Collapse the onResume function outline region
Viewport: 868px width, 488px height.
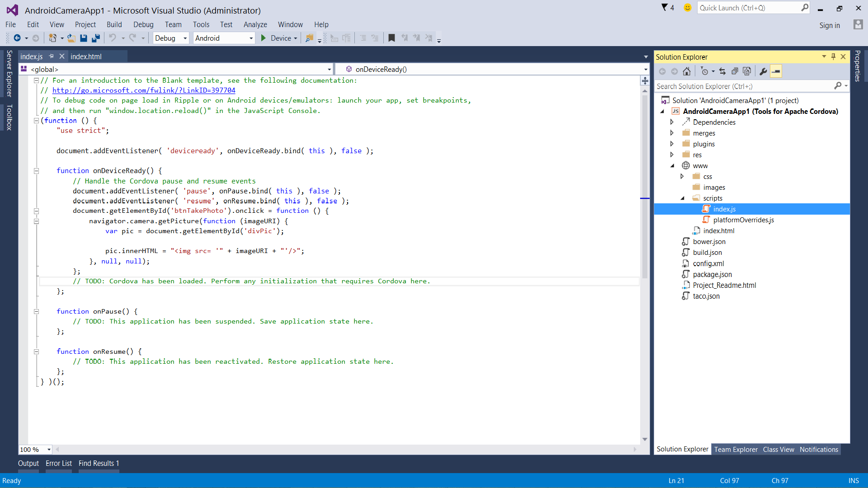coord(36,352)
